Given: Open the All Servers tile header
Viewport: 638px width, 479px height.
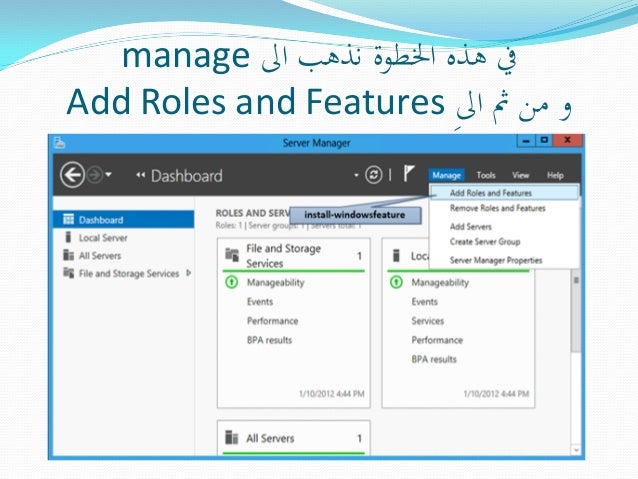Looking at the screenshot, I should click(293, 438).
